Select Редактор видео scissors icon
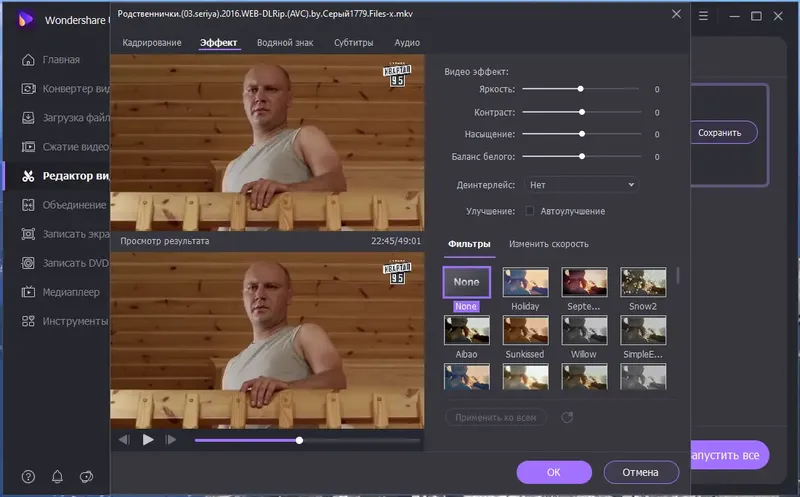Viewport: 800px width, 497px height. [28, 176]
